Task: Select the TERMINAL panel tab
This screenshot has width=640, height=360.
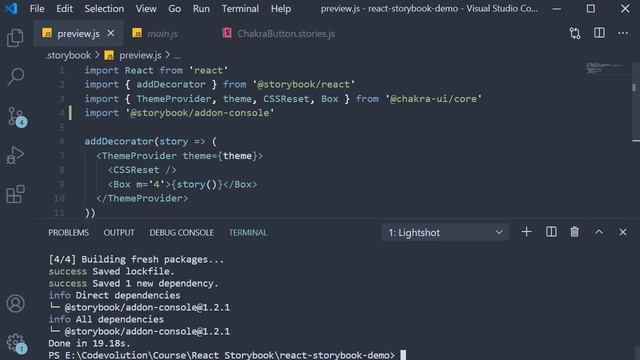Action: pyautogui.click(x=248, y=233)
